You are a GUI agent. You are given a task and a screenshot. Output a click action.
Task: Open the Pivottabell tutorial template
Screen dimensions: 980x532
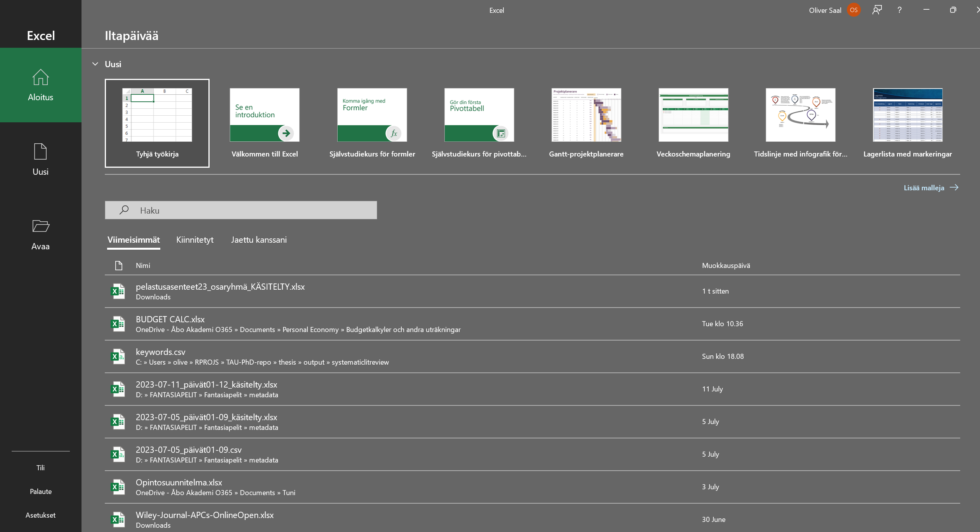click(x=479, y=123)
